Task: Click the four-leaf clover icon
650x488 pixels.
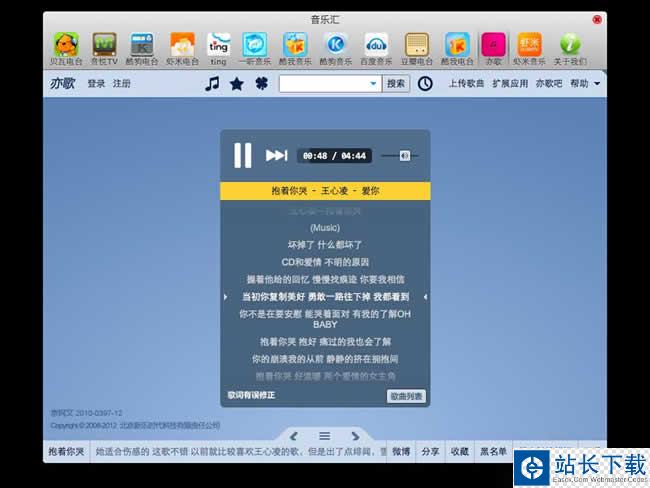Action: 262,84
